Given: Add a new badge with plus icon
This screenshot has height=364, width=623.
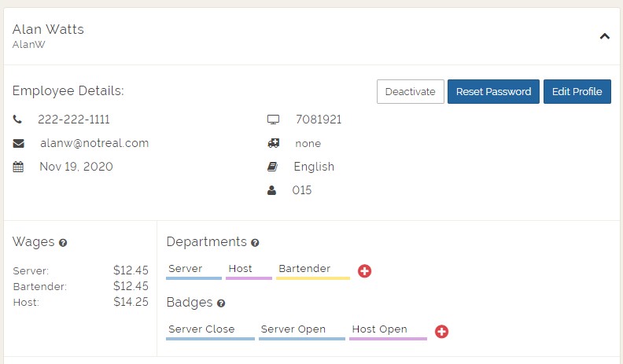Looking at the screenshot, I should [x=441, y=332].
